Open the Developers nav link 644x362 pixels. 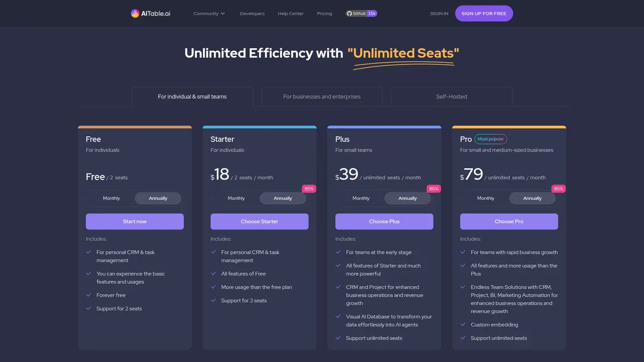252,14
